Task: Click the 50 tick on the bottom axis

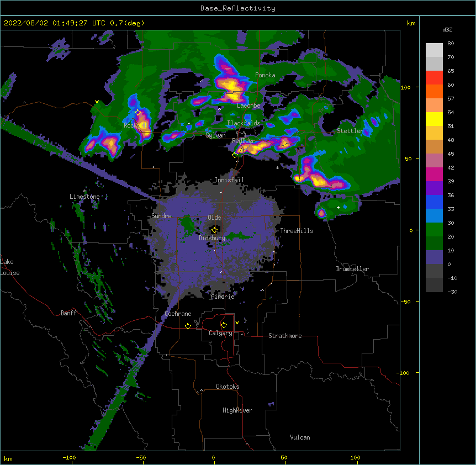Action: (x=284, y=457)
